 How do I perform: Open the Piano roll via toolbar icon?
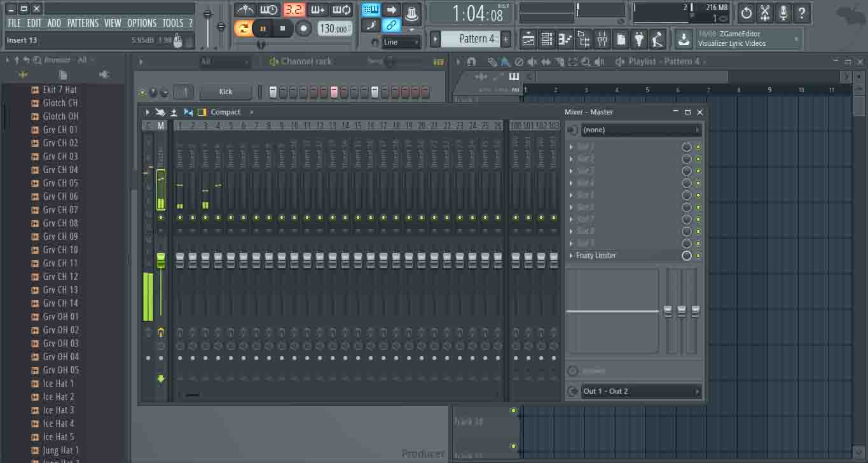click(565, 39)
